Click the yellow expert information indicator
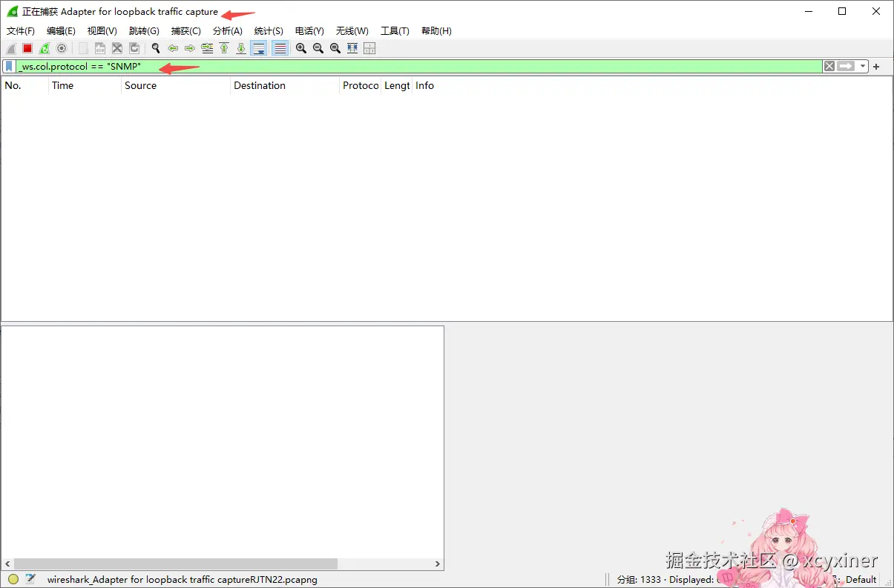The image size is (894, 588). [x=13, y=579]
